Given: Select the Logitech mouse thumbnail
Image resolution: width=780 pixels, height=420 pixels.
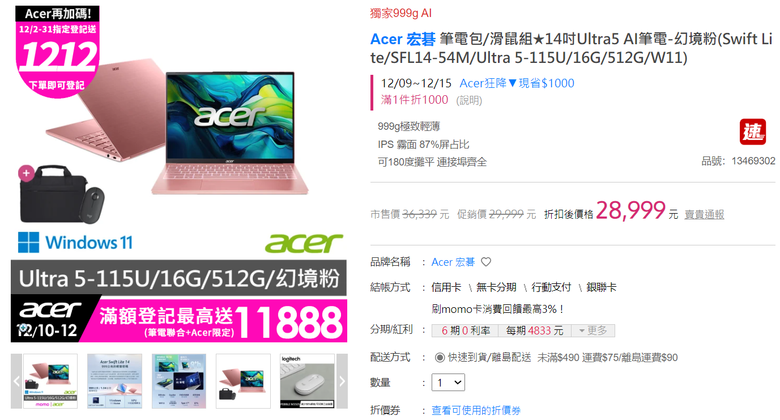Looking at the screenshot, I should 307,381.
